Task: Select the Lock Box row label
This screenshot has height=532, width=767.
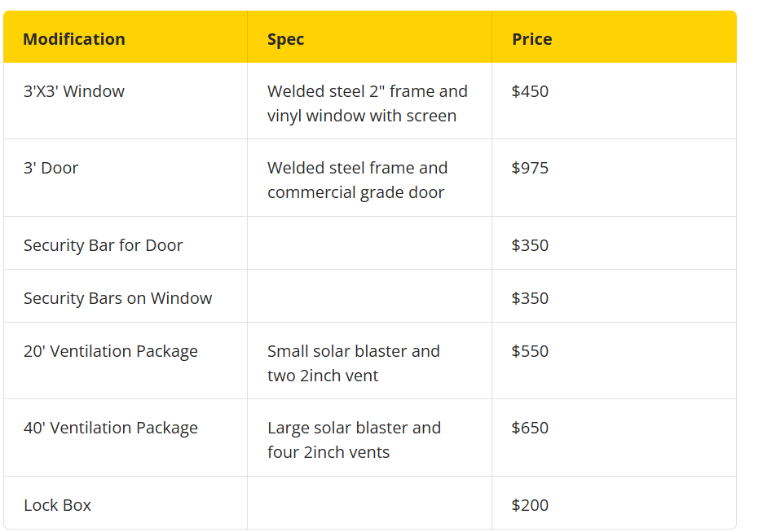Action: click(57, 506)
